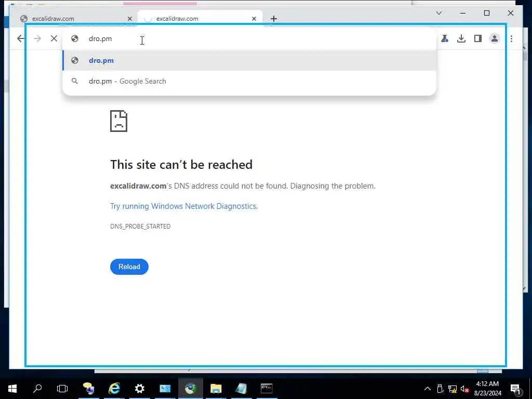Open the command prompt taskbar icon
This screenshot has width=532, height=399.
(267, 389)
